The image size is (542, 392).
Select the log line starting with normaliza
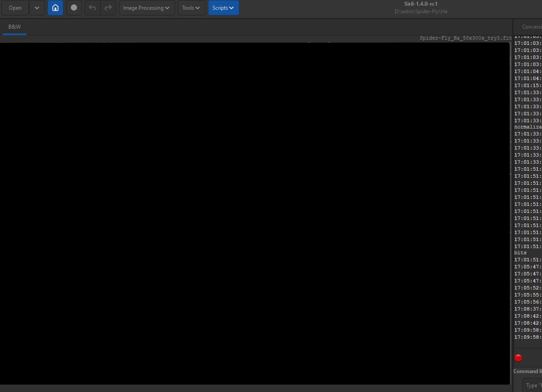click(528, 127)
